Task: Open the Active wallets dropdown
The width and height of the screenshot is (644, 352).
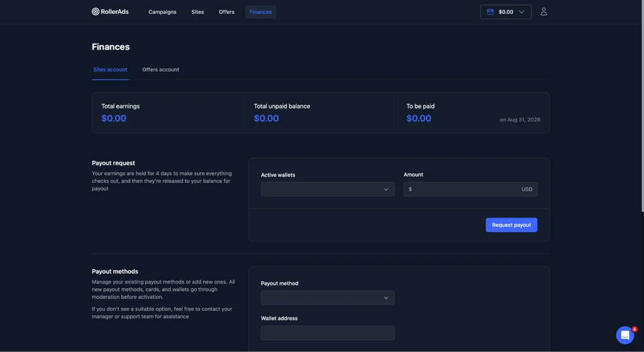Action: click(x=327, y=189)
